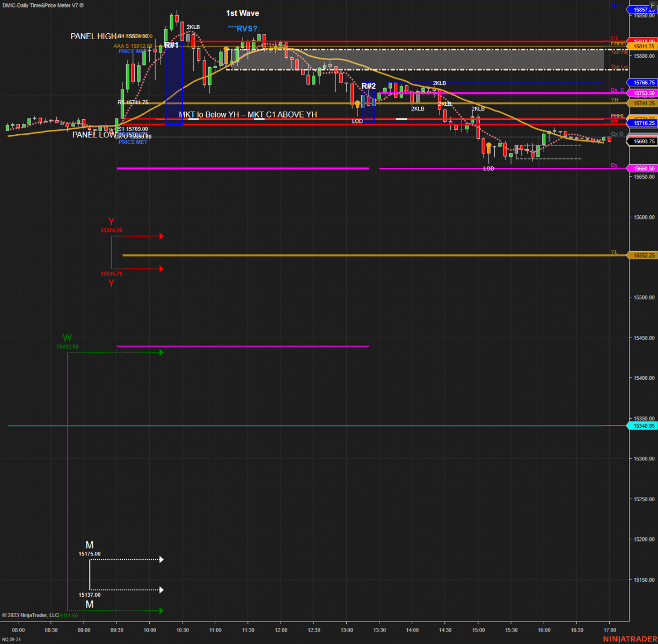Select the green W 15432.00 arrow marker
This screenshot has width=658, height=644.
(x=114, y=352)
